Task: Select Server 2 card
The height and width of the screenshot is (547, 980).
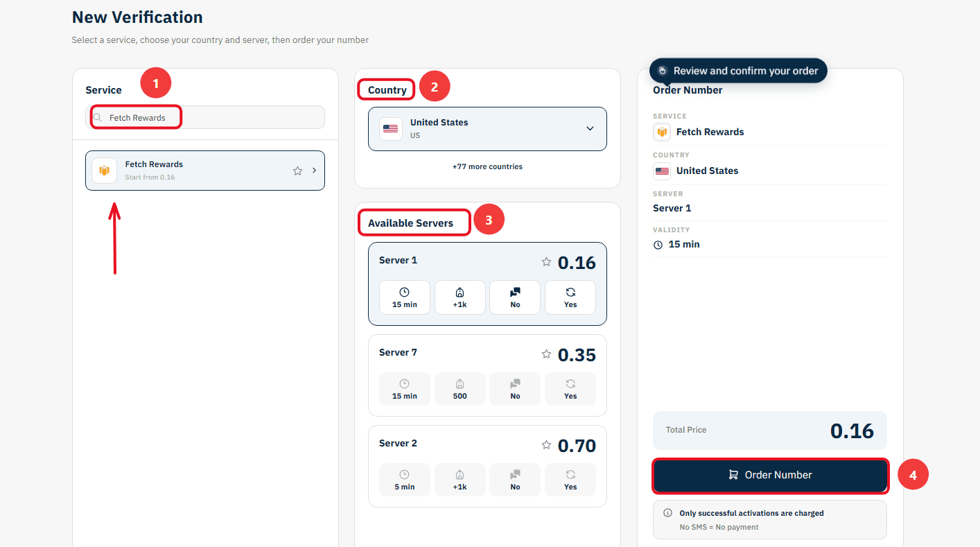Action: click(x=487, y=466)
